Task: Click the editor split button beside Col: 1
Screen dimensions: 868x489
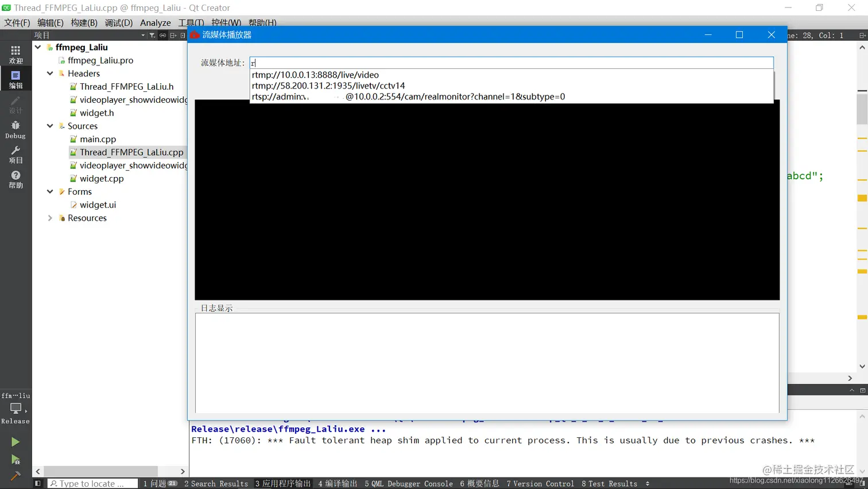Action: tap(862, 36)
